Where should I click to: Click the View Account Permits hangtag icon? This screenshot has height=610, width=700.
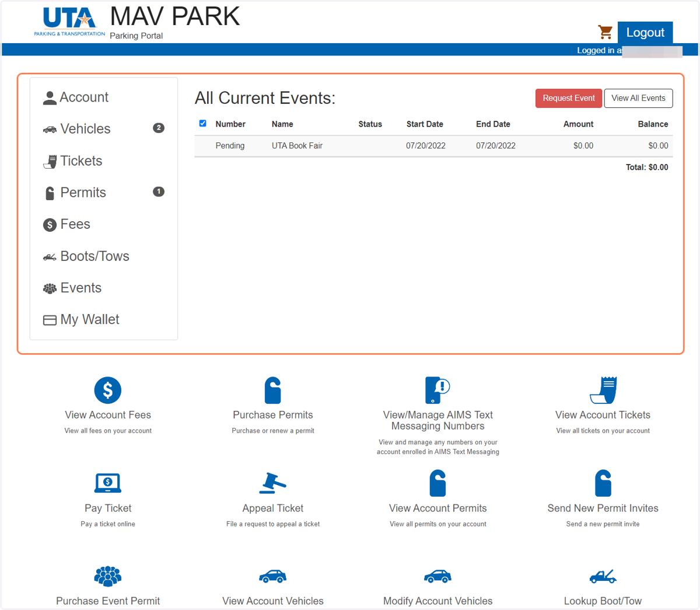tap(437, 483)
